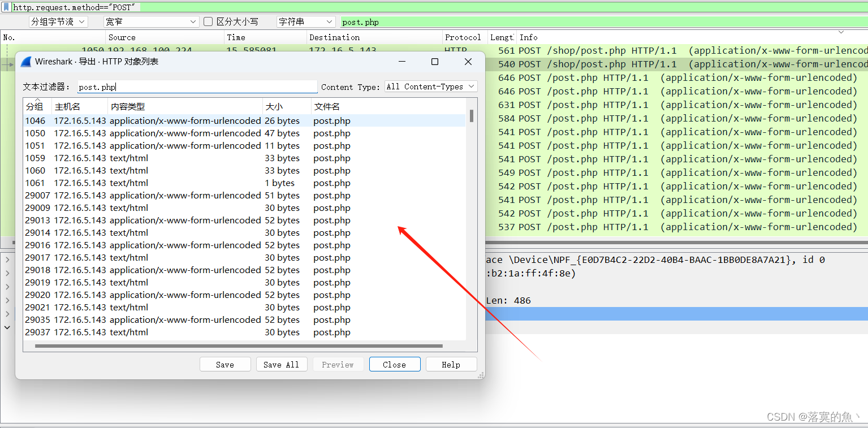Sort by the 大小 column header
This screenshot has width=868, height=428.
coord(287,106)
